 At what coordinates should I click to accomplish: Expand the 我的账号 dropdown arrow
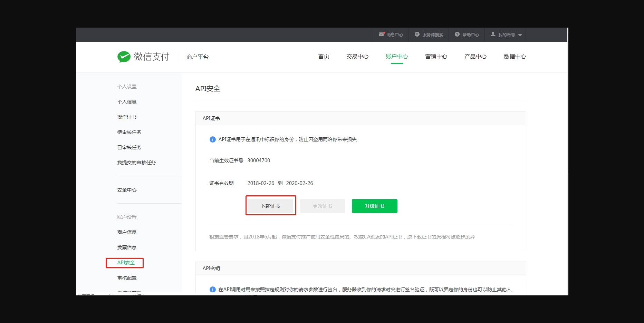(x=520, y=35)
